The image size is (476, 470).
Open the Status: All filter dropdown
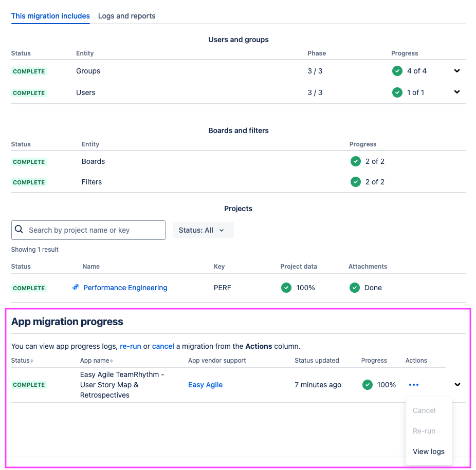(203, 230)
